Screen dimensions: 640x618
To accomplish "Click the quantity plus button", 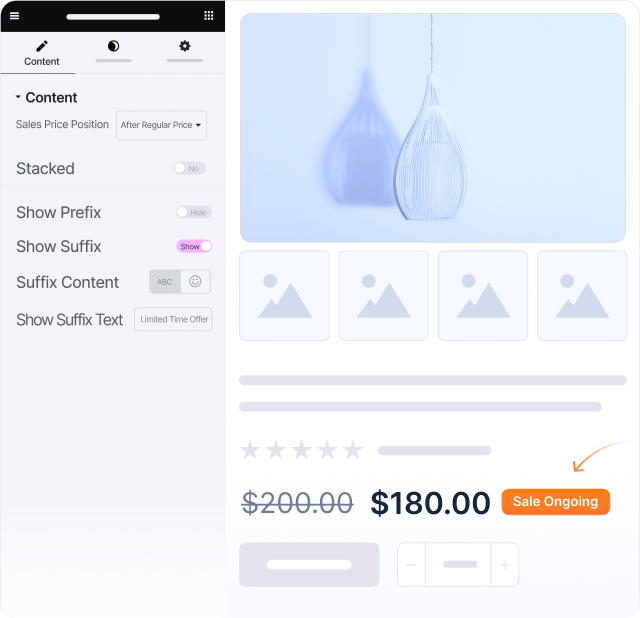I will 505,565.
